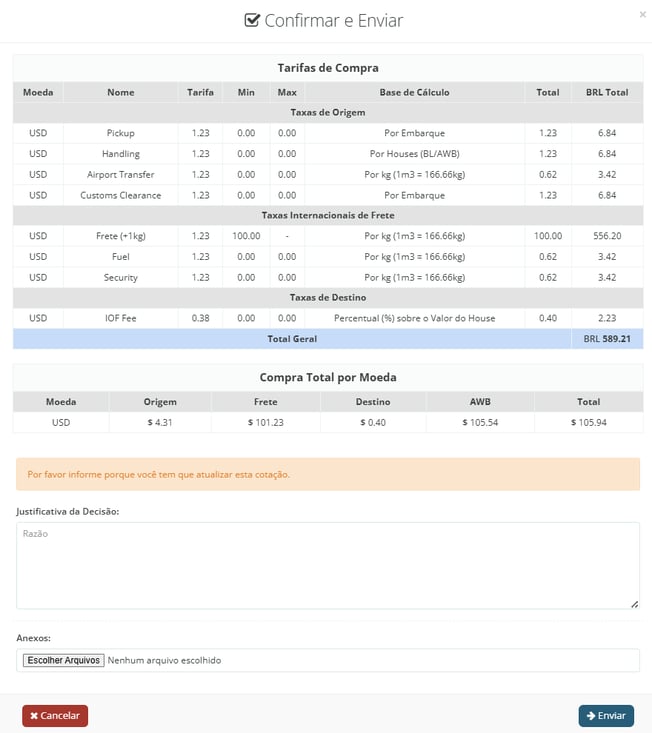
Task: Click the Taxas Internacionais de Frete section header
Action: [327, 215]
